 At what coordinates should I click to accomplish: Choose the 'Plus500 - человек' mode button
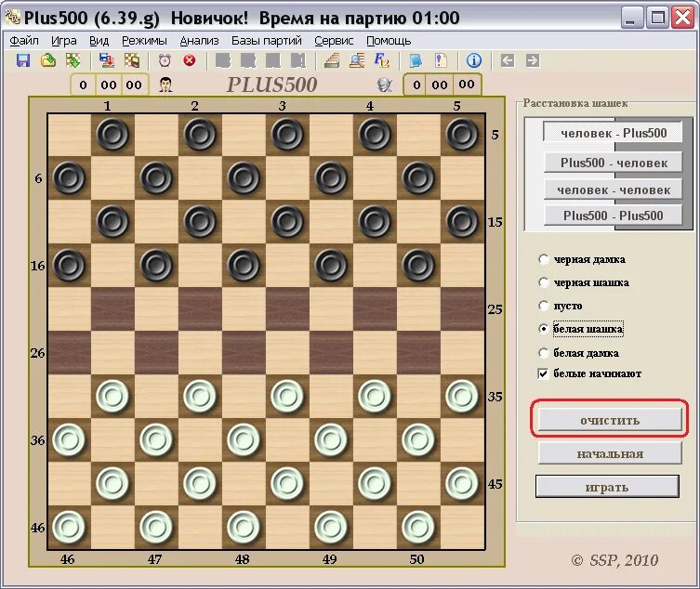click(x=613, y=163)
